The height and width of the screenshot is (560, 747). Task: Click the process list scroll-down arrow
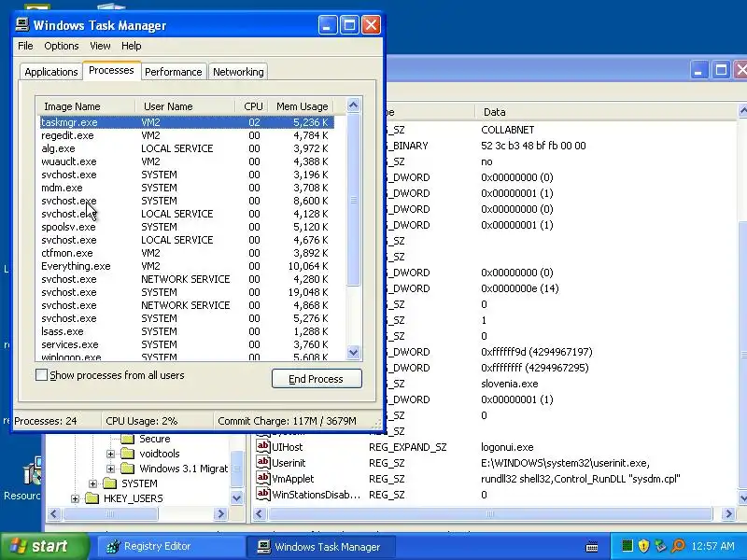pos(353,353)
